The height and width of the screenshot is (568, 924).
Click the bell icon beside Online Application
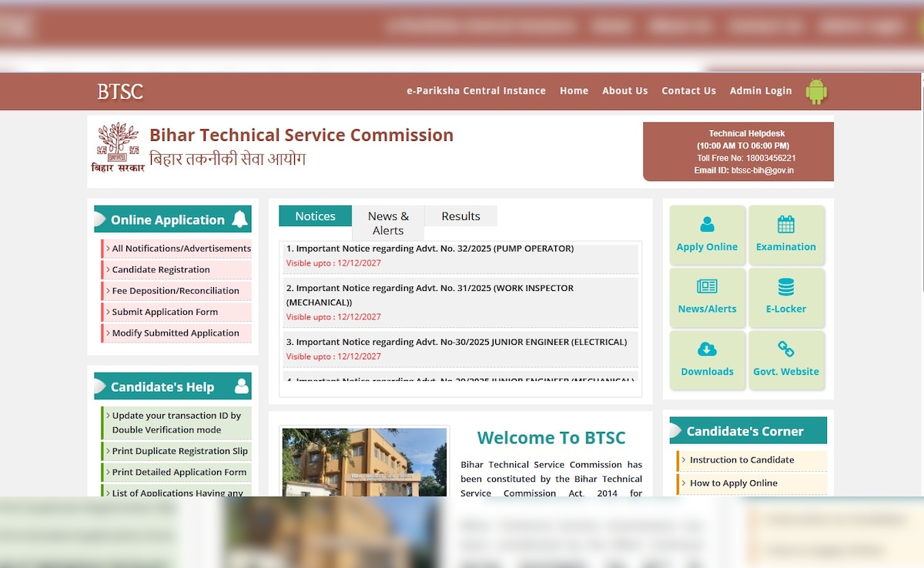click(239, 219)
